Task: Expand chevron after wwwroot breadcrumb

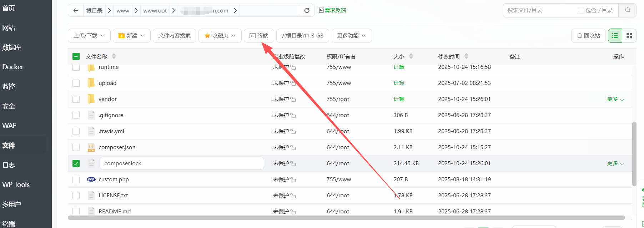Action: click(x=173, y=10)
